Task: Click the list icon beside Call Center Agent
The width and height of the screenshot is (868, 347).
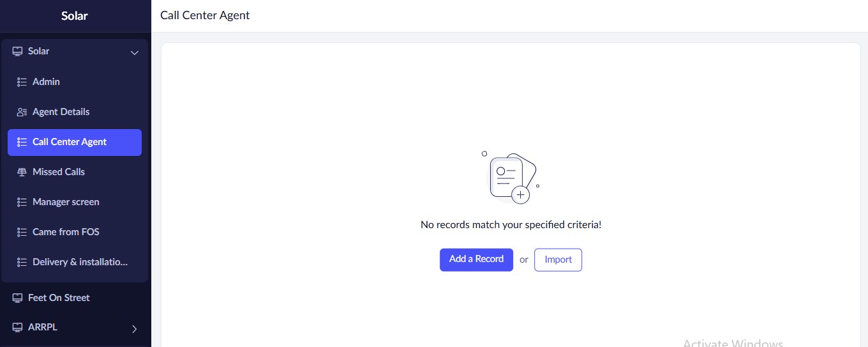Action: (x=22, y=142)
